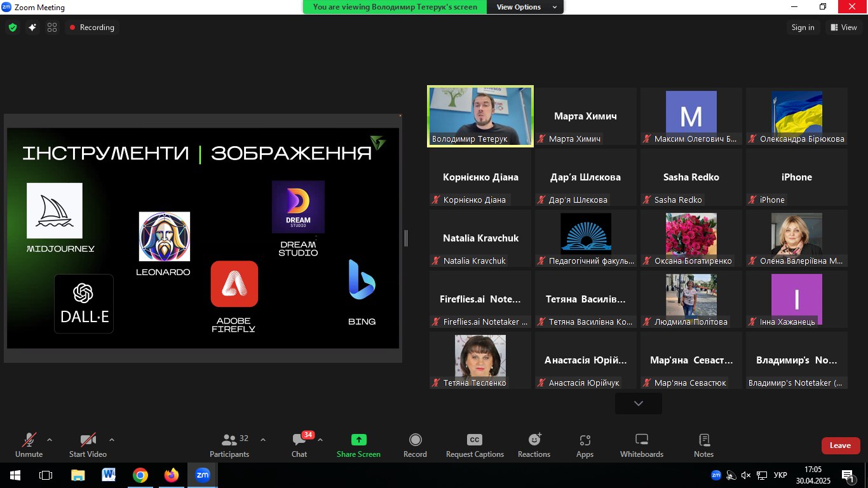This screenshot has height=488, width=868.
Task: Expand the View Options dropdown
Action: coord(527,7)
